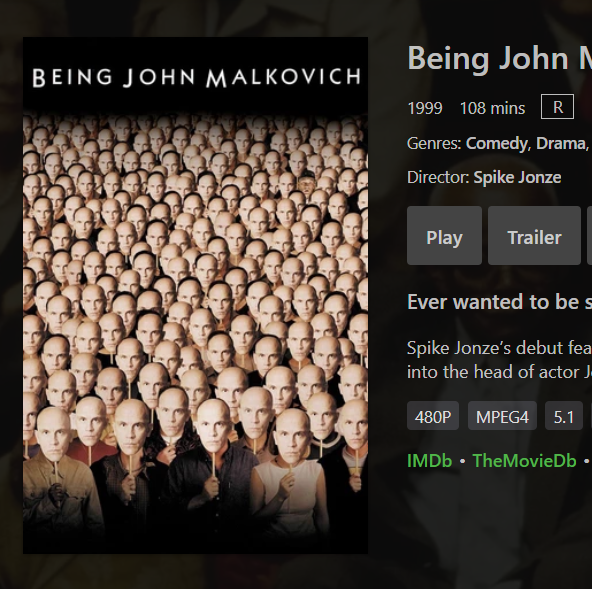Click the 108 mins runtime text

pyautogui.click(x=492, y=108)
